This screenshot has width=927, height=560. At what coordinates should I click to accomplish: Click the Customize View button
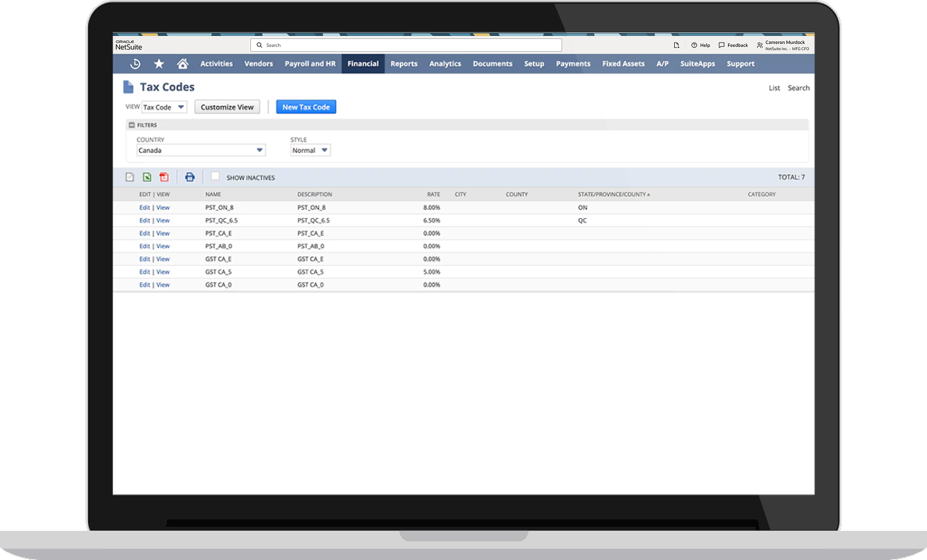point(227,107)
